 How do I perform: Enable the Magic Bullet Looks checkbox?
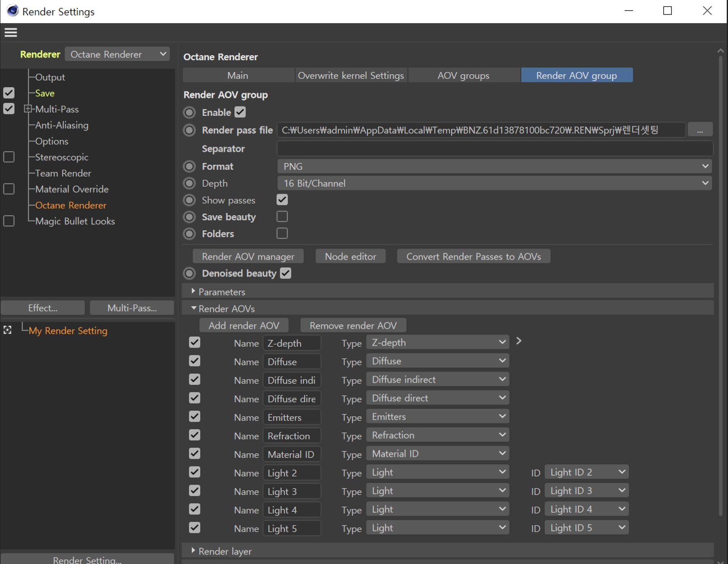point(9,221)
